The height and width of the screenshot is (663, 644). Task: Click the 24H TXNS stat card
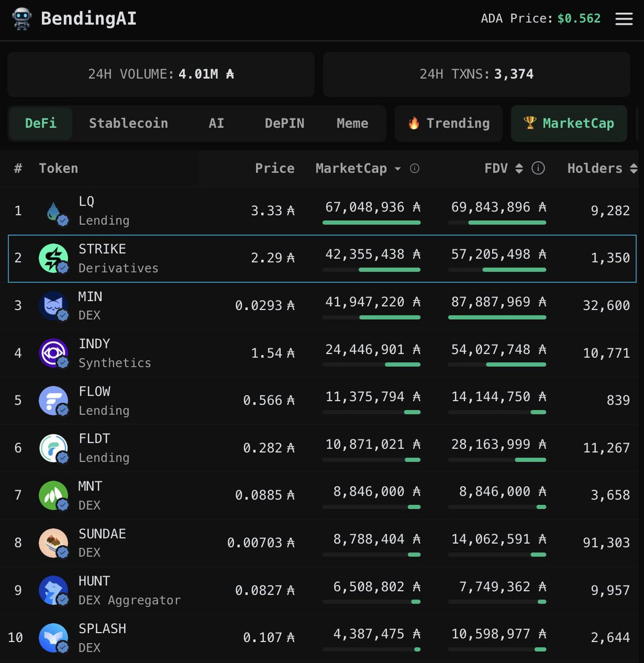(x=477, y=74)
